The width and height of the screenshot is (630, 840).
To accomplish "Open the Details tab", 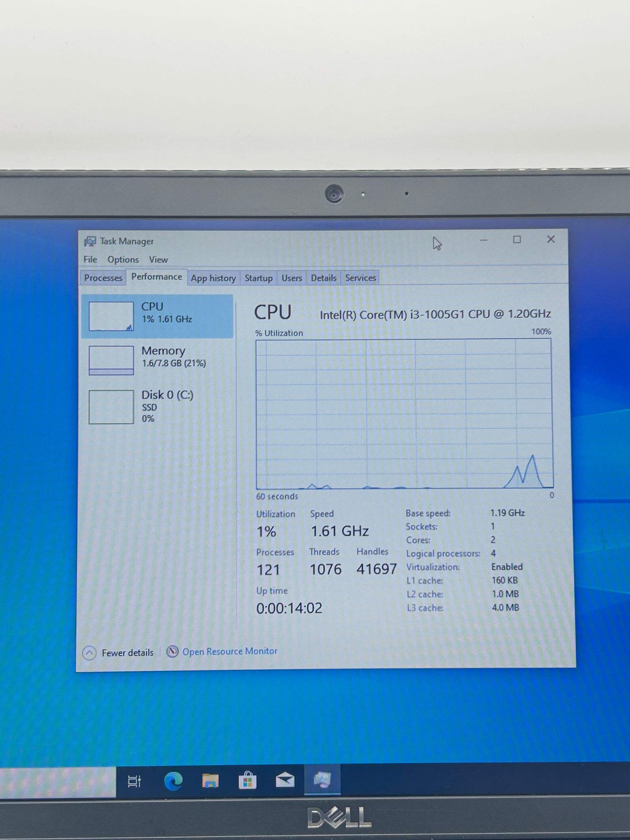I will 323,278.
